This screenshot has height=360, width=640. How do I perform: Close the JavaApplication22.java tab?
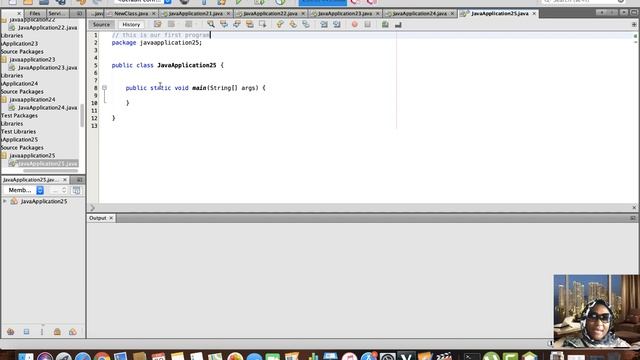(x=303, y=13)
